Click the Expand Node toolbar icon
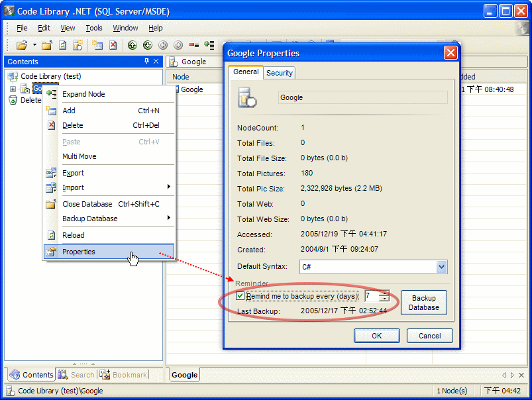Image resolution: width=532 pixels, height=400 pixels. (x=209, y=45)
